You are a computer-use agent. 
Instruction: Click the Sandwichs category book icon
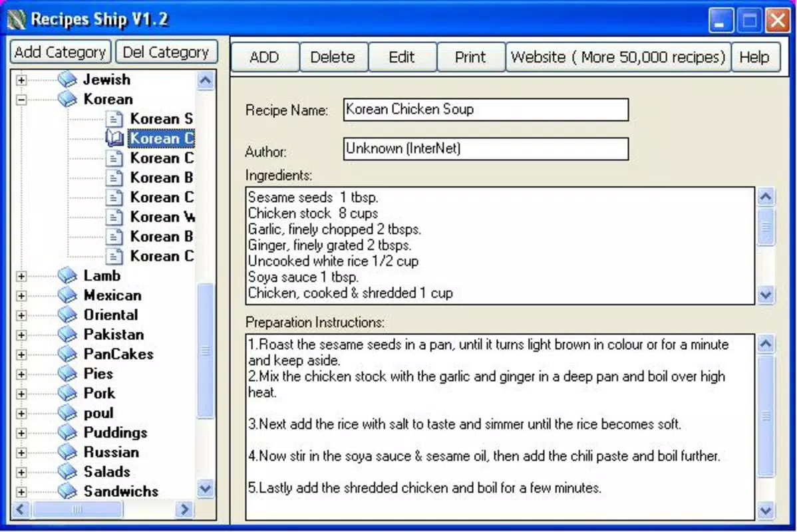(x=67, y=492)
